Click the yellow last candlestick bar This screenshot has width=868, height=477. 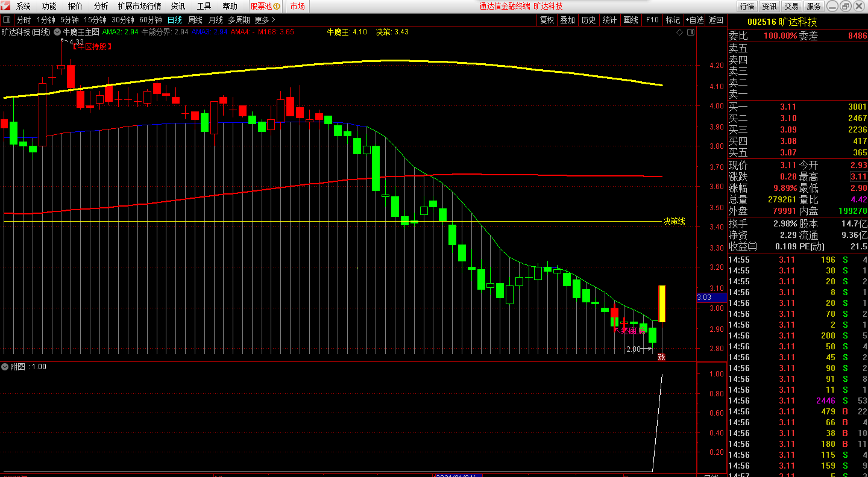661,304
